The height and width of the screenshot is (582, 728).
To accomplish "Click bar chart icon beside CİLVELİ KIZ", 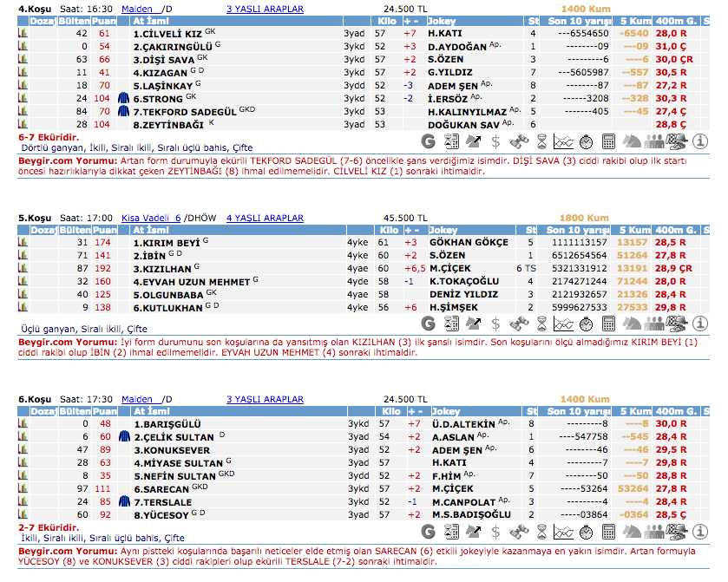I will pyautogui.click(x=23, y=33).
